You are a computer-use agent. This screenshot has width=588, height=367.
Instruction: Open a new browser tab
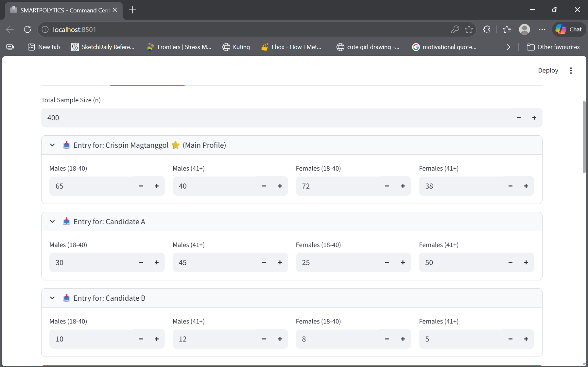pos(132,10)
